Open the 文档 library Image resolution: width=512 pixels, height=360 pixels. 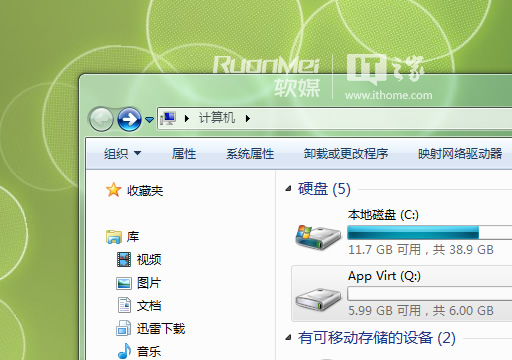149,306
